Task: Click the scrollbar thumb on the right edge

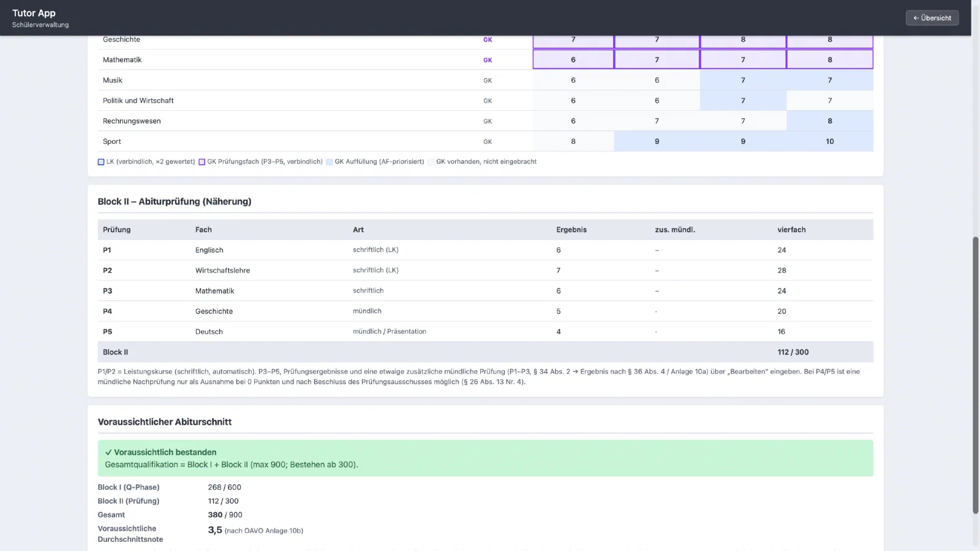Action: (976, 375)
